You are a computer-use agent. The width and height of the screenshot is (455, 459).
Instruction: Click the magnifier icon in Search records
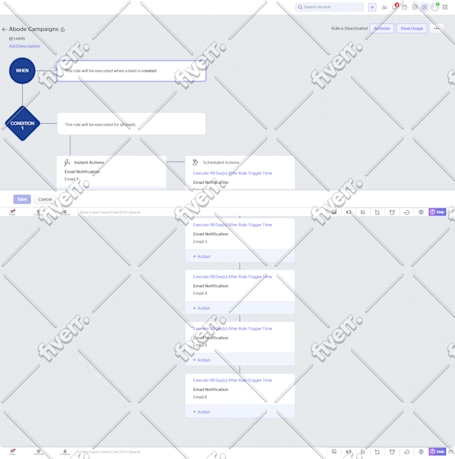click(x=300, y=7)
